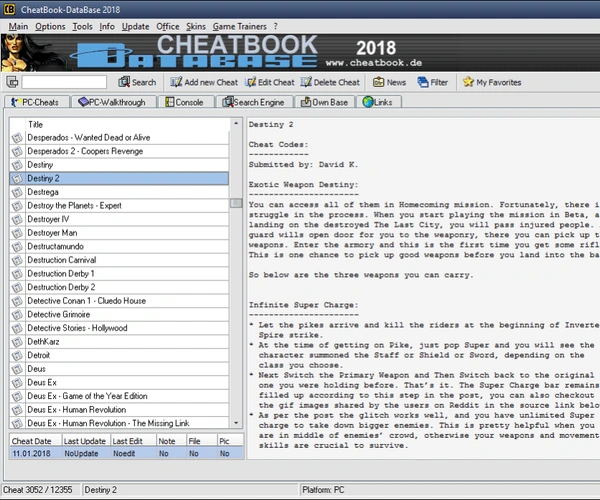
Task: Click icon beside Destroy the Planets - Expert
Action: click(x=17, y=206)
